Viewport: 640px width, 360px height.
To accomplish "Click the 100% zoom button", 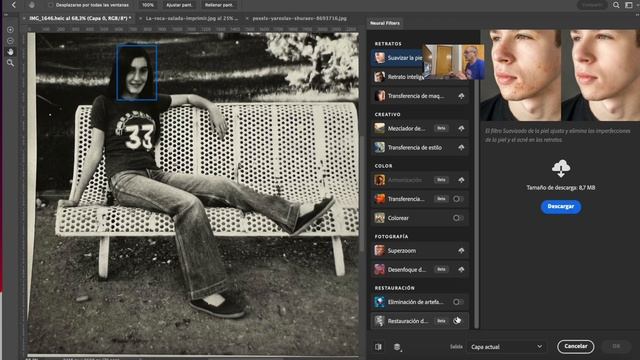I will pyautogui.click(x=148, y=5).
